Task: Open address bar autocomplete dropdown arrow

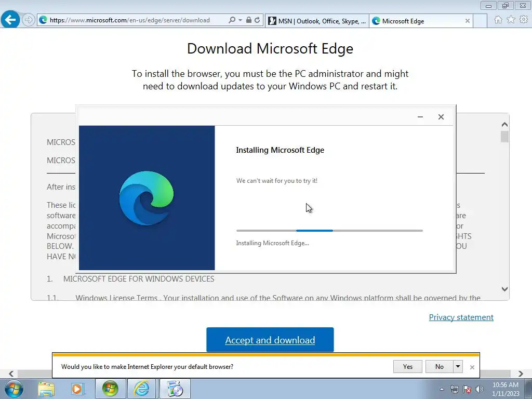Action: pos(240,20)
